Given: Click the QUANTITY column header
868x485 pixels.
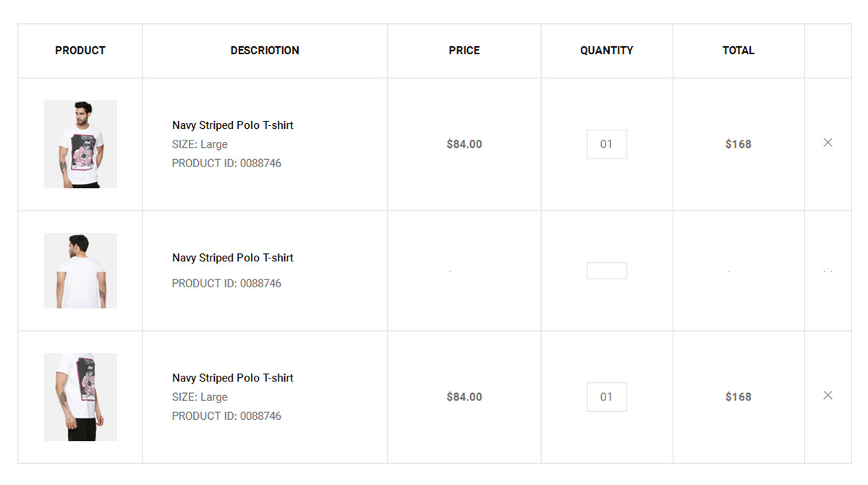Looking at the screenshot, I should click(x=607, y=51).
